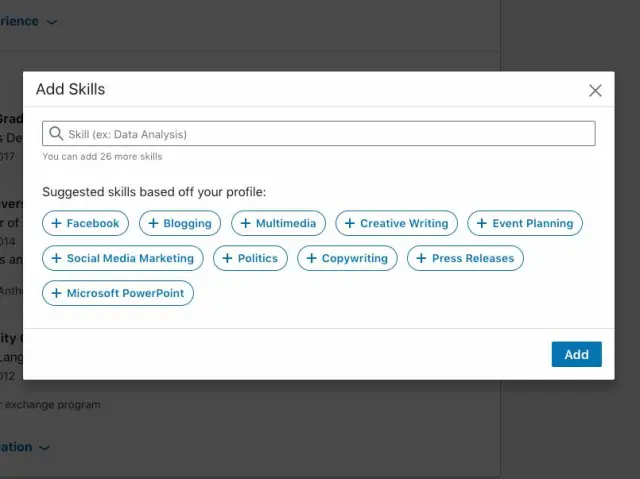This screenshot has width=640, height=479.
Task: Select the Blogging suggested skill label
Action: pos(188,223)
